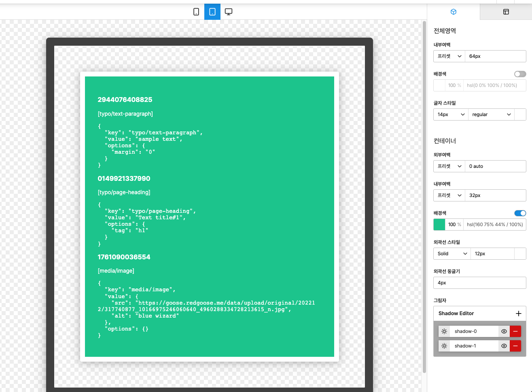The height and width of the screenshot is (392, 532).
Task: Toggle visibility of shadow-0
Action: click(504, 331)
